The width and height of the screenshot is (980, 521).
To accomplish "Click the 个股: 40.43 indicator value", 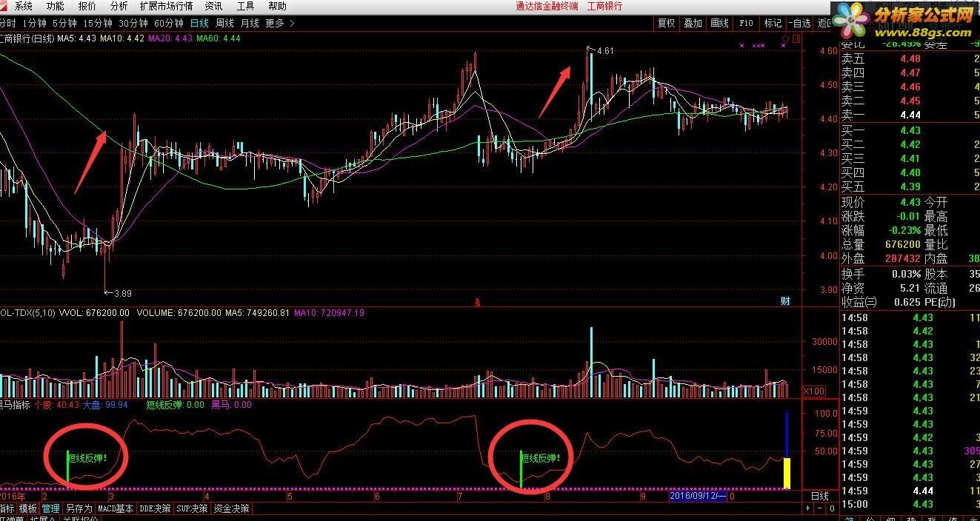I will (x=56, y=405).
